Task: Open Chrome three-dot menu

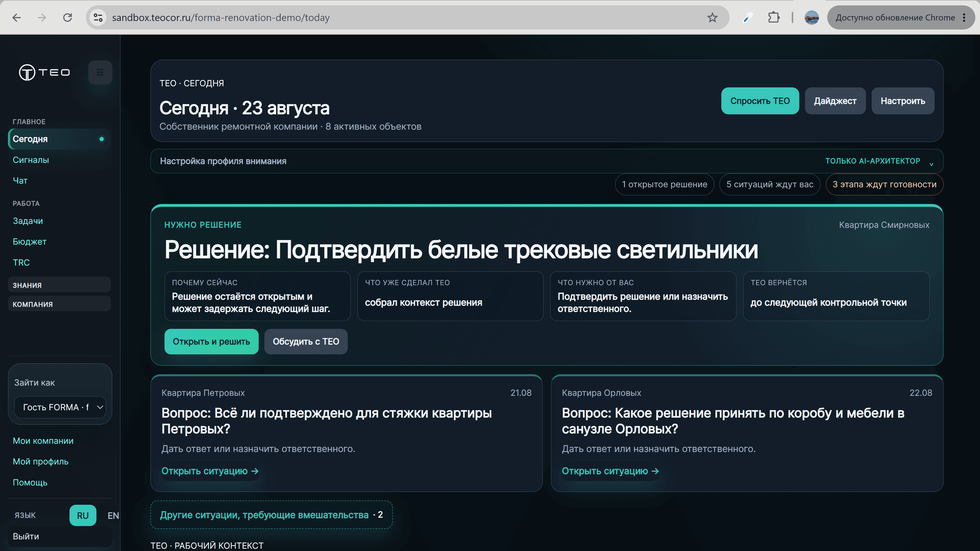Action: 964,18
